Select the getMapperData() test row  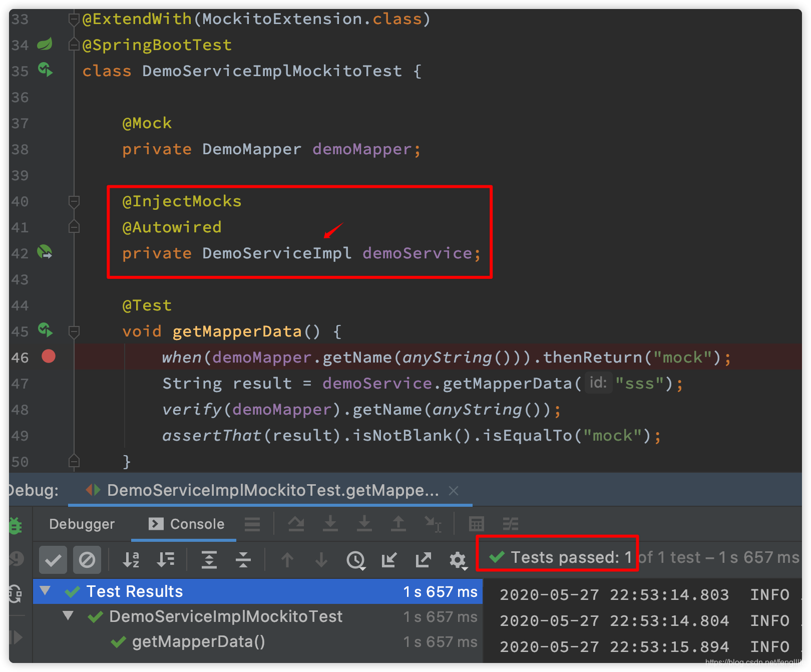coord(258,641)
